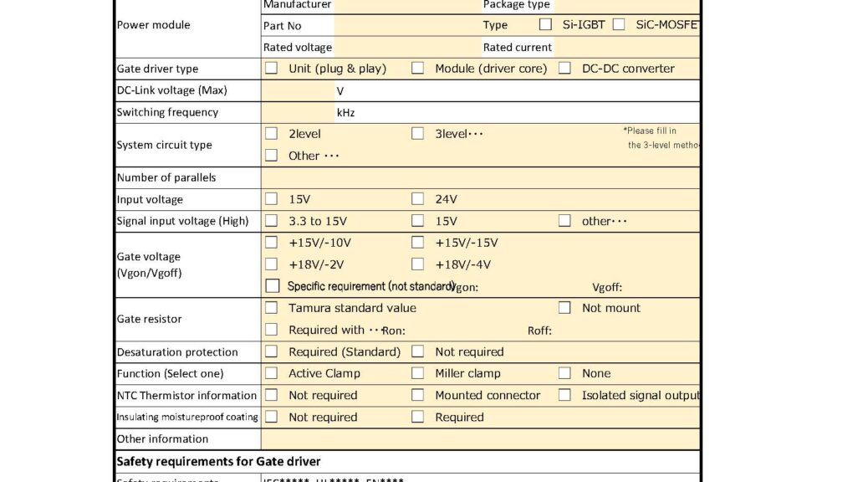Click the Ron value field

(x=466, y=331)
